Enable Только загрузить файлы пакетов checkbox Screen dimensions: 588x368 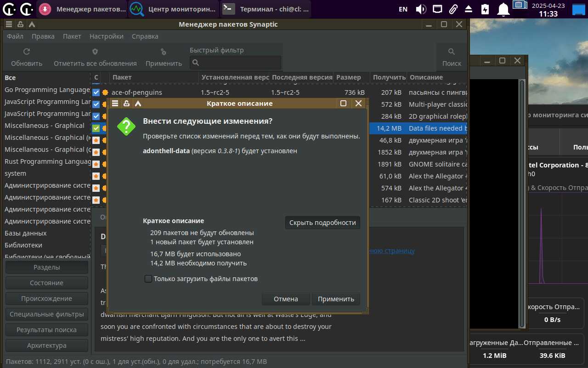(148, 279)
